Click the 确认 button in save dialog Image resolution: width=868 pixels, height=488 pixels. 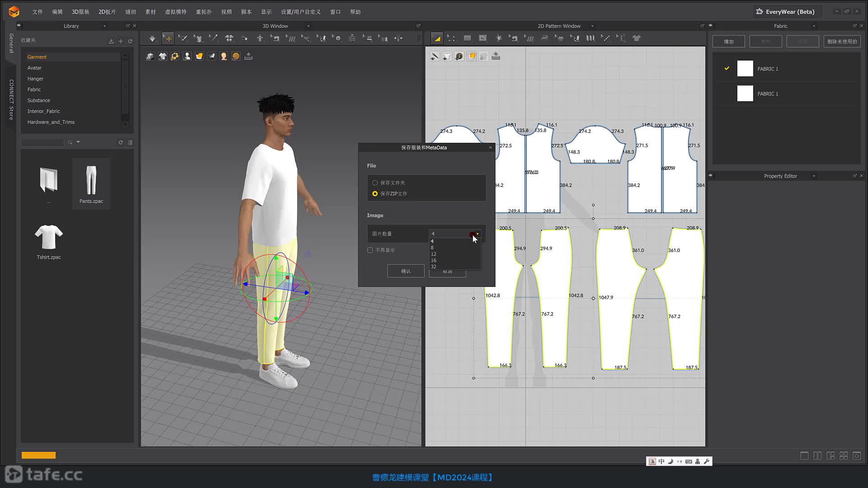click(x=406, y=271)
